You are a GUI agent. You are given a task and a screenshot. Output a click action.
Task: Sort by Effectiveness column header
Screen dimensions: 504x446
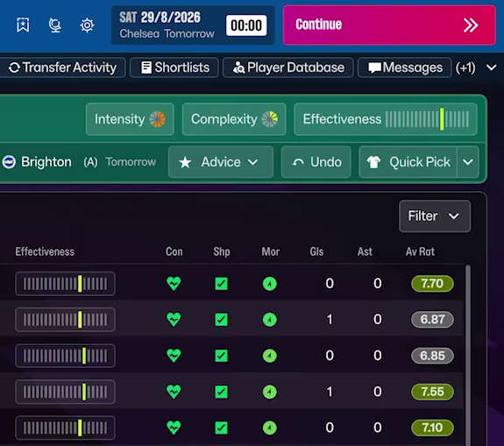point(45,251)
